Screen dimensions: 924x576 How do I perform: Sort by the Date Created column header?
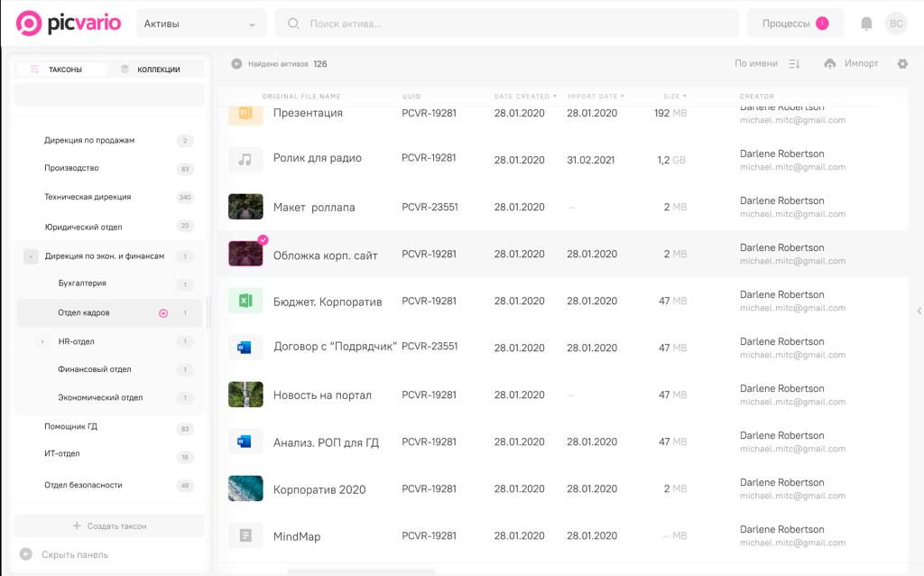point(524,96)
